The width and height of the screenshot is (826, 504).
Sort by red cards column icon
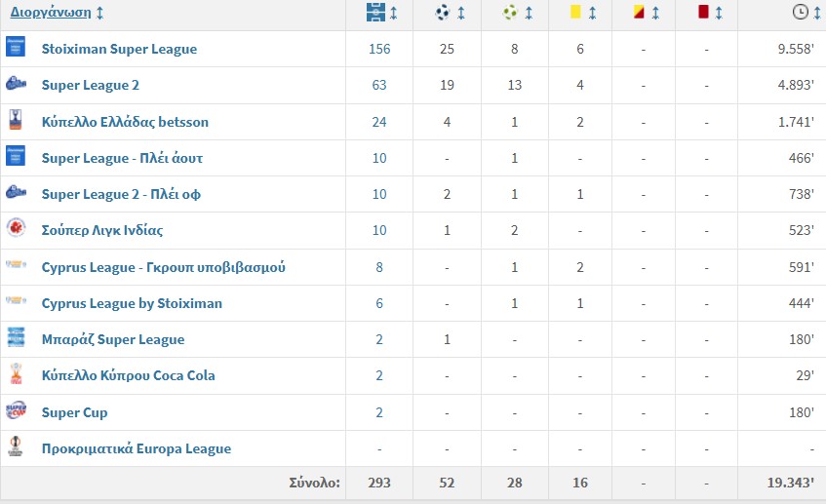pyautogui.click(x=703, y=12)
